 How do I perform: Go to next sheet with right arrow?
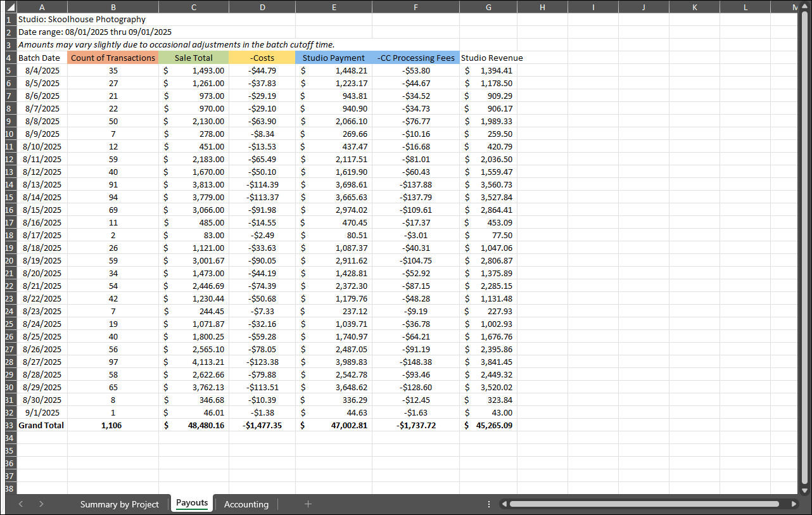tap(41, 504)
